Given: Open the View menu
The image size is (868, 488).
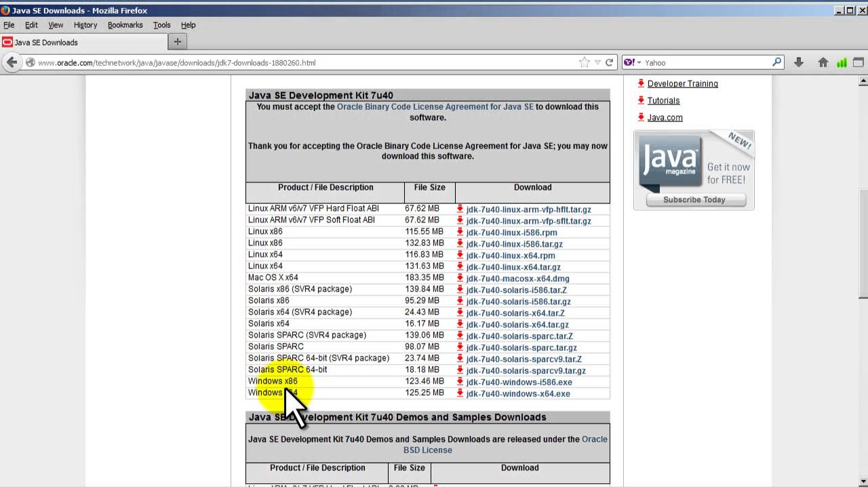Looking at the screenshot, I should pyautogui.click(x=56, y=25).
